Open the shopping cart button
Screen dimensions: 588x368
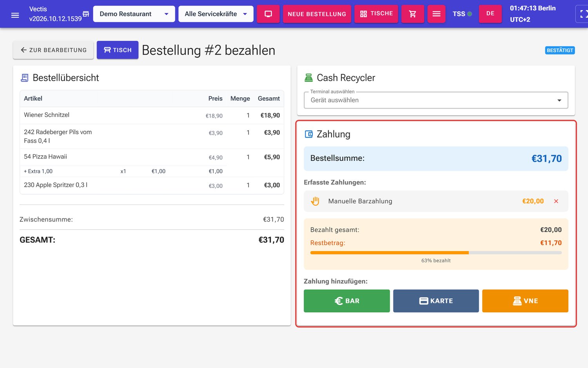click(412, 14)
